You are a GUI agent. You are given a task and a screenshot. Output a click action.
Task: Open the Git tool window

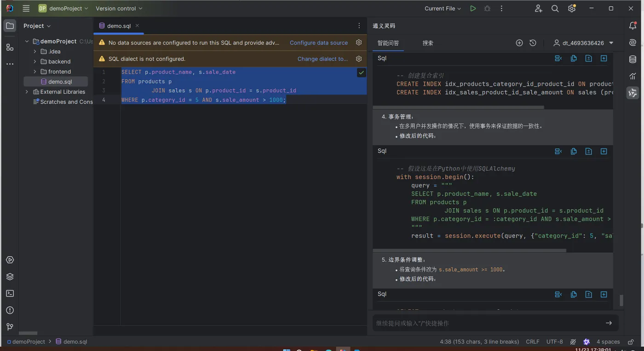[x=10, y=327]
